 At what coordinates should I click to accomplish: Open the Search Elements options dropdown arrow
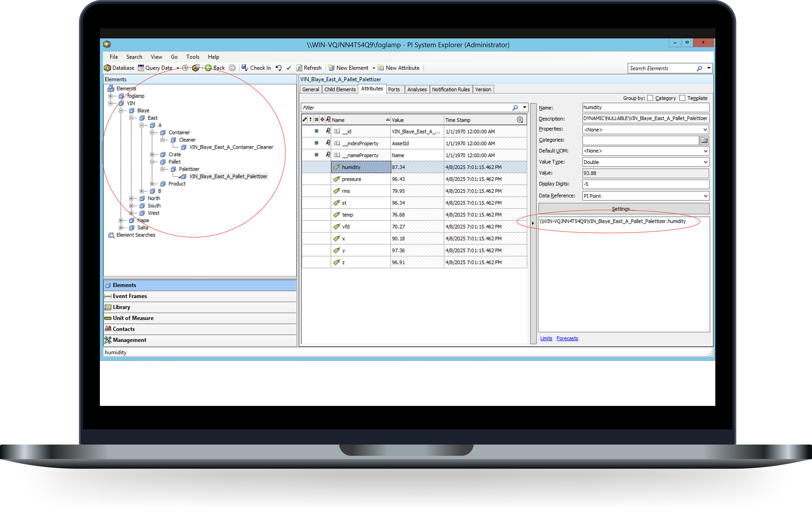point(709,68)
